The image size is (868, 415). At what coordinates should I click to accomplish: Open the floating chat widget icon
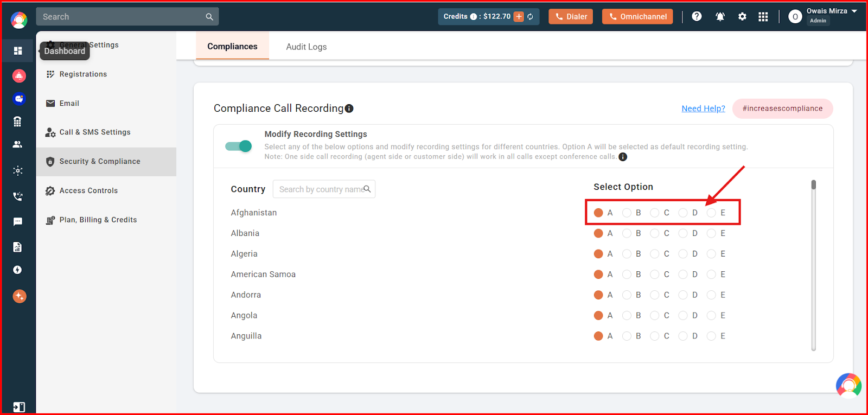click(x=848, y=386)
